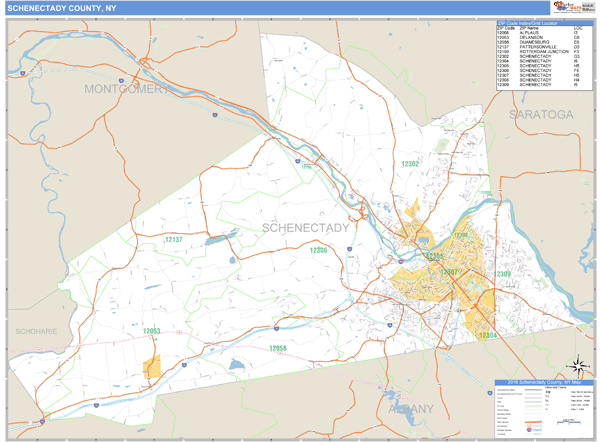Click the interstate shield nearest the 12150 label
Screen dimensions: 600x442
click(298, 161)
